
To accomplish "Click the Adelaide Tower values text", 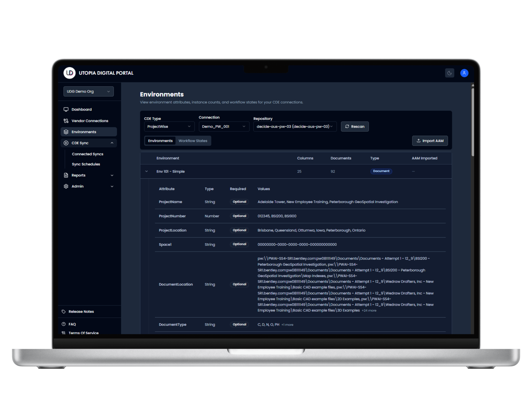I will [328, 202].
